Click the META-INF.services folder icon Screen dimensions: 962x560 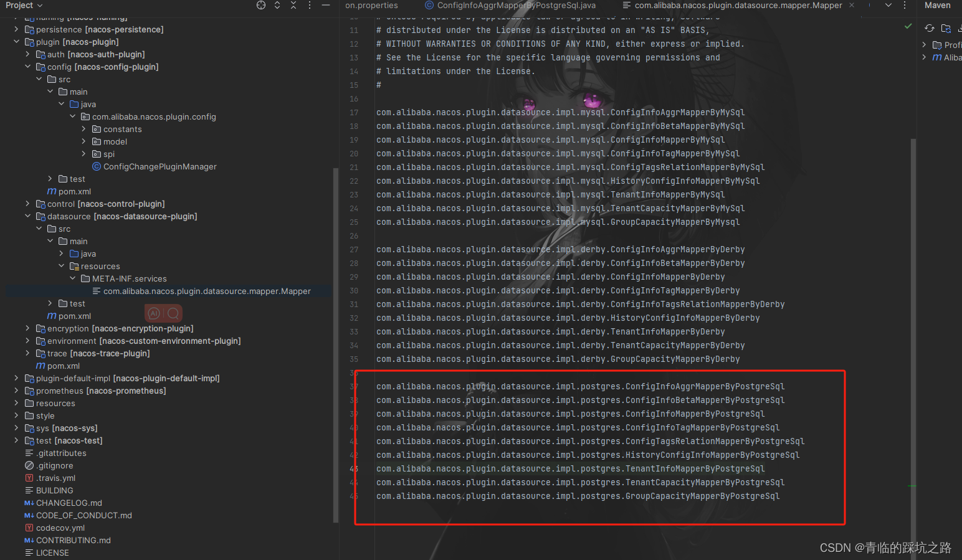tap(85, 278)
